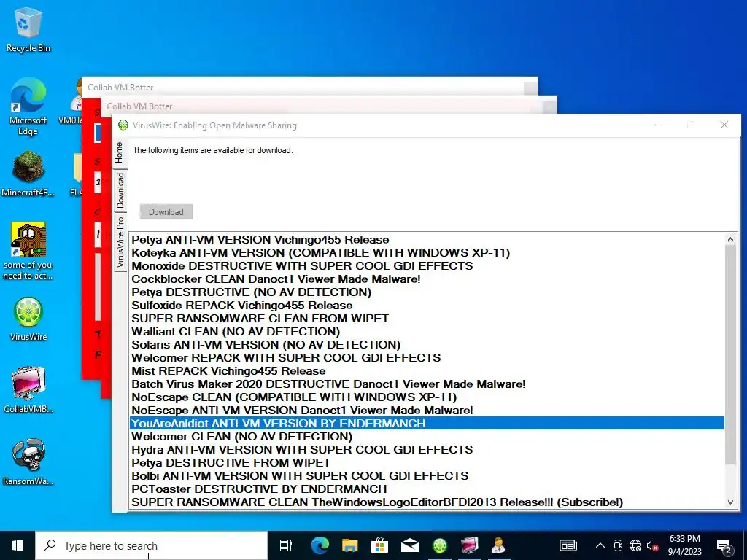Viewport: 747px width, 560px height.
Task: Switch to VirusWire lime taskbar icon
Action: point(439,545)
